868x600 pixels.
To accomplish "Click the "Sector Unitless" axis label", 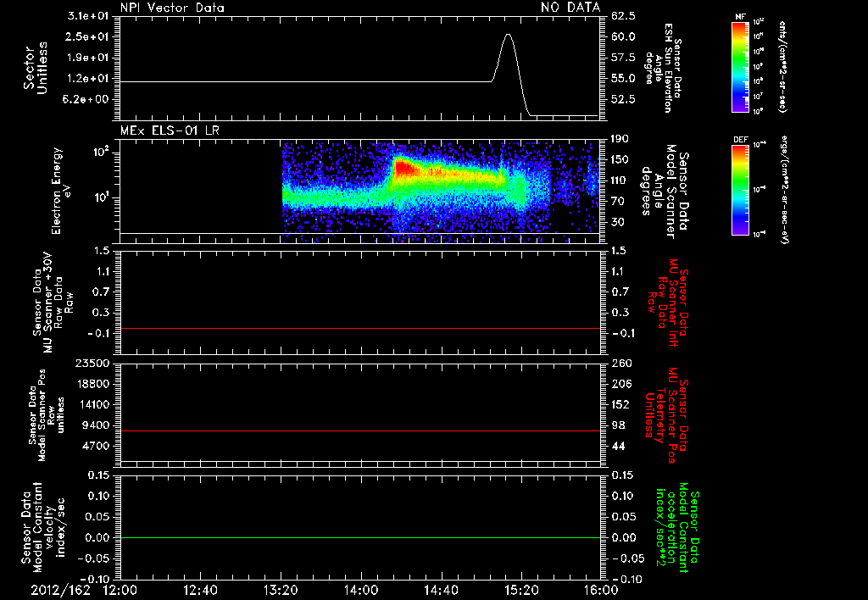I will point(36,68).
